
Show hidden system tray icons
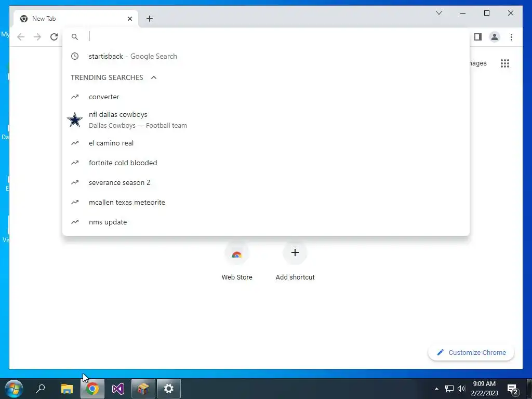(x=436, y=389)
